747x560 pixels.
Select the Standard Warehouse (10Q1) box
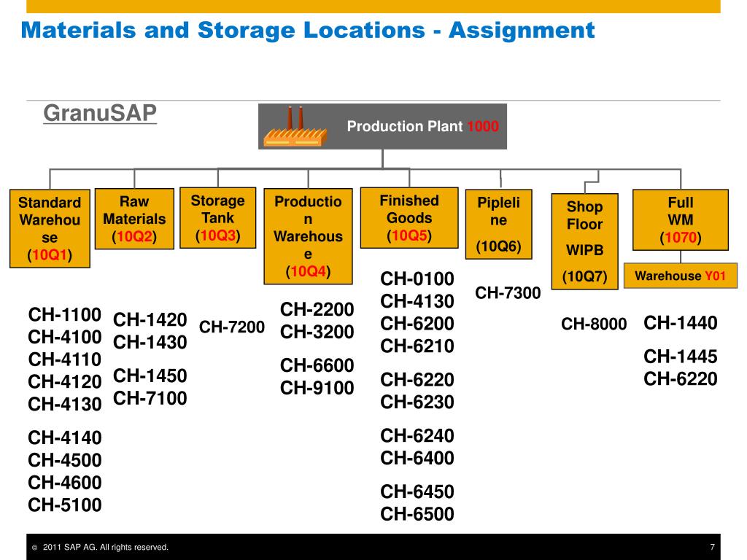[x=50, y=228]
